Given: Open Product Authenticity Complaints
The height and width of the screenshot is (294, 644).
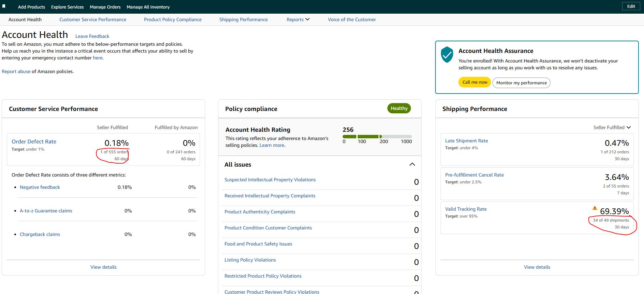Looking at the screenshot, I should 260,212.
